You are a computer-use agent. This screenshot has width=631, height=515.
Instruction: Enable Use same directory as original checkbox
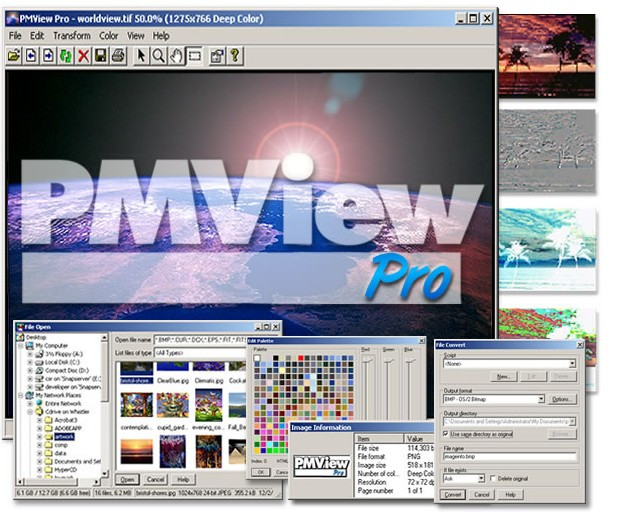(x=445, y=434)
